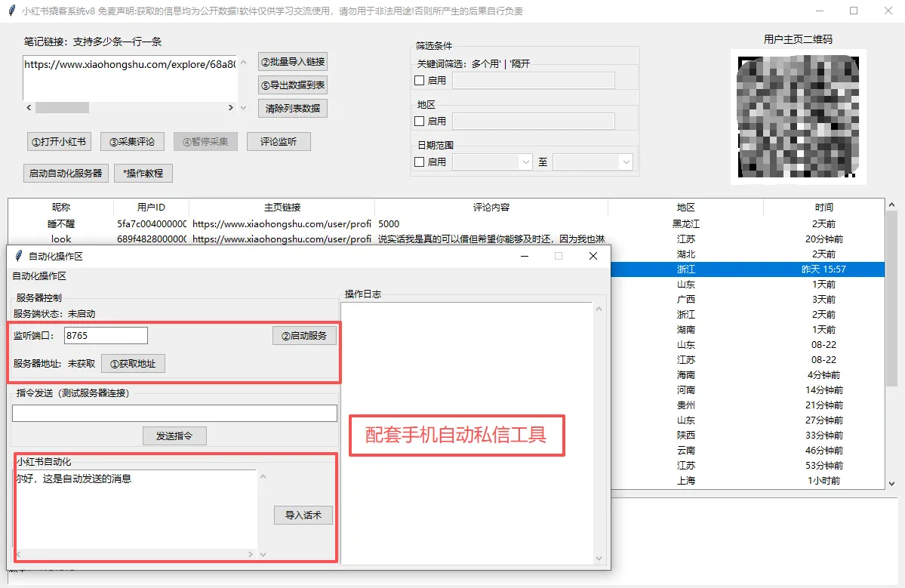This screenshot has width=905, height=588.
Task: Enable the 地区 region filter checkbox
Action: click(x=420, y=122)
